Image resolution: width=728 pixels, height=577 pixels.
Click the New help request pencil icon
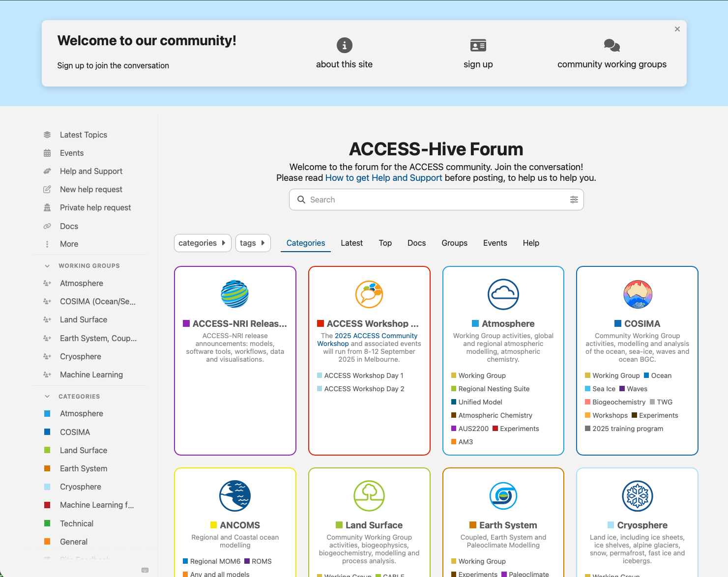point(47,189)
